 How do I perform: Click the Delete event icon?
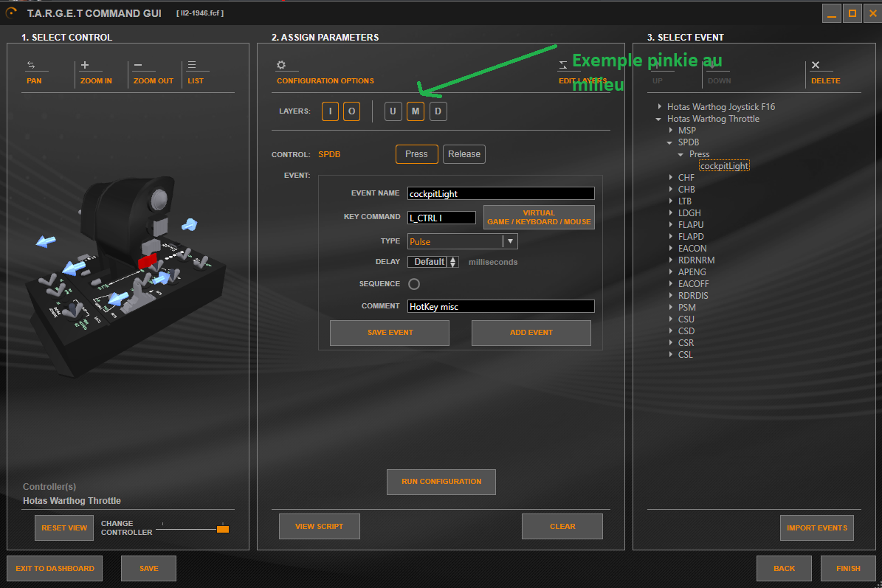click(816, 65)
